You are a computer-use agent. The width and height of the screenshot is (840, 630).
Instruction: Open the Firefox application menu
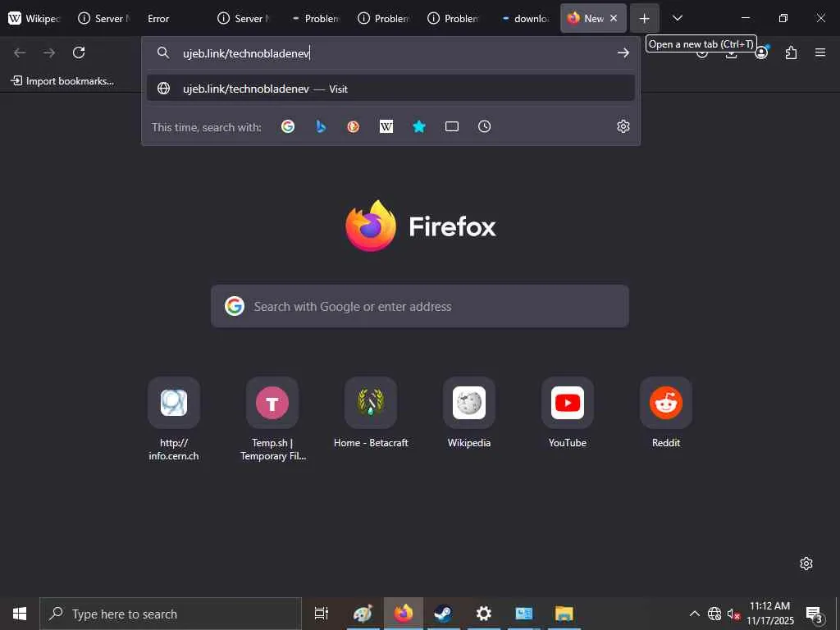(x=820, y=52)
